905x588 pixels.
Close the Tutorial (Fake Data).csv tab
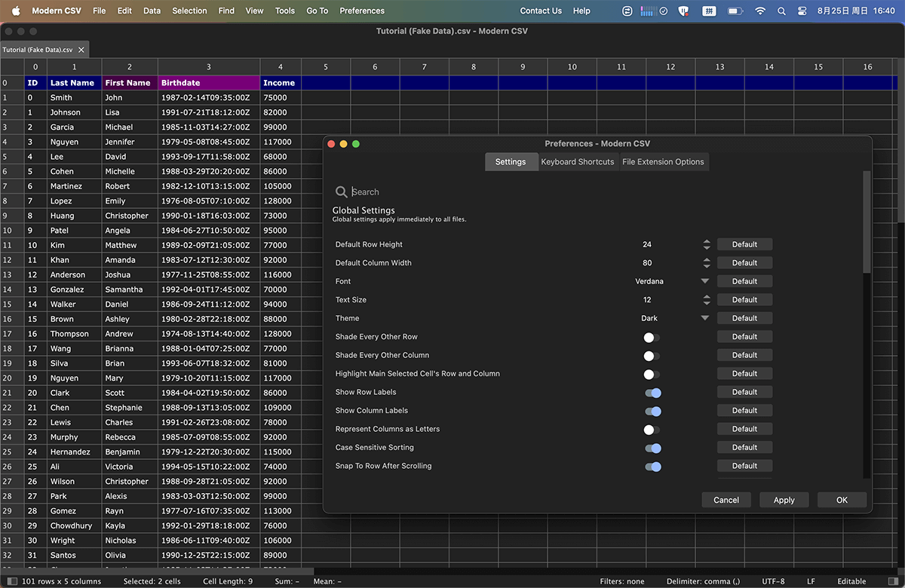click(x=81, y=50)
